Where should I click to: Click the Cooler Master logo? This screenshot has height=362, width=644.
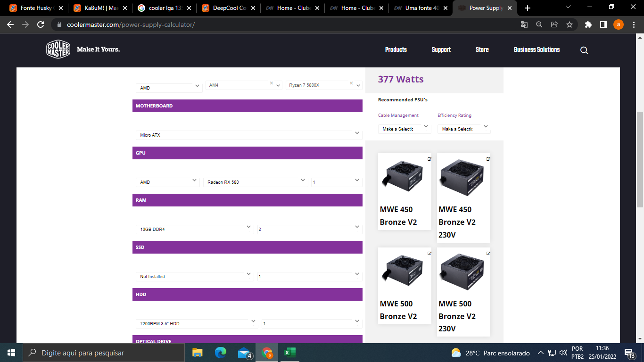pos(58,49)
